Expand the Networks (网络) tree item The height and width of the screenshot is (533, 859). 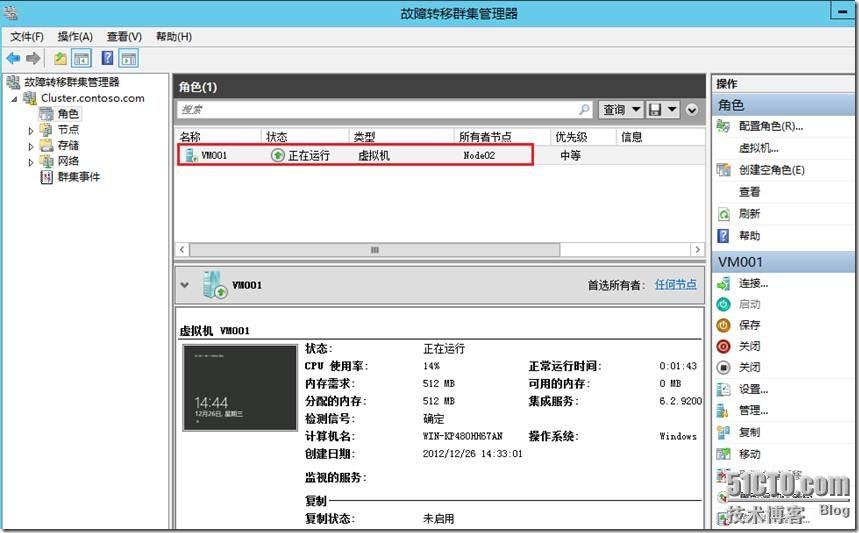(31, 163)
